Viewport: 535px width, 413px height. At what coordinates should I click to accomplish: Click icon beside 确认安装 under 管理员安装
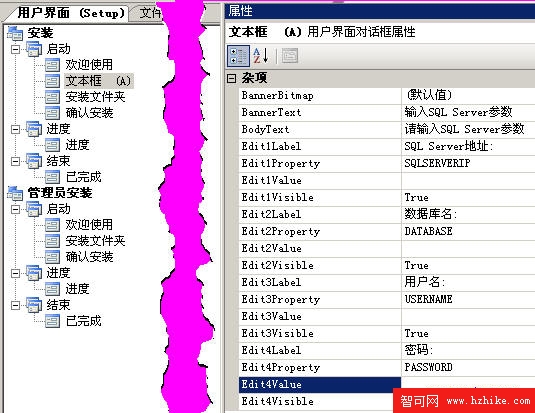(x=53, y=257)
